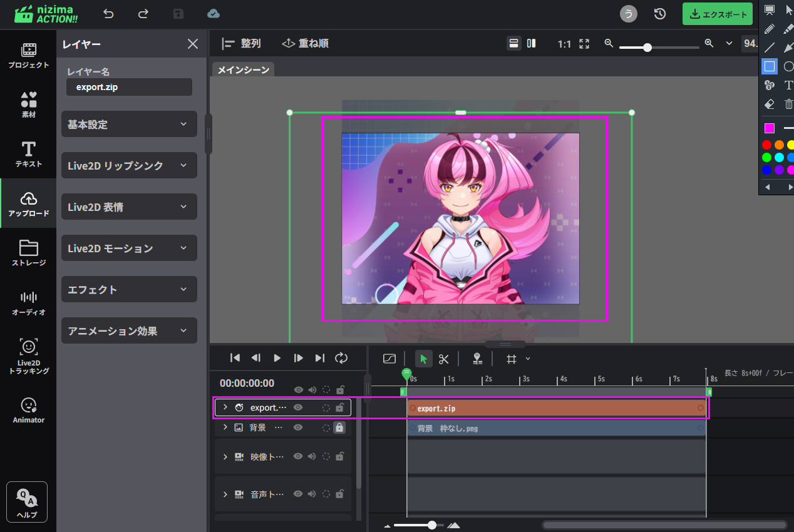Click the layer name field export.zip

click(129, 87)
